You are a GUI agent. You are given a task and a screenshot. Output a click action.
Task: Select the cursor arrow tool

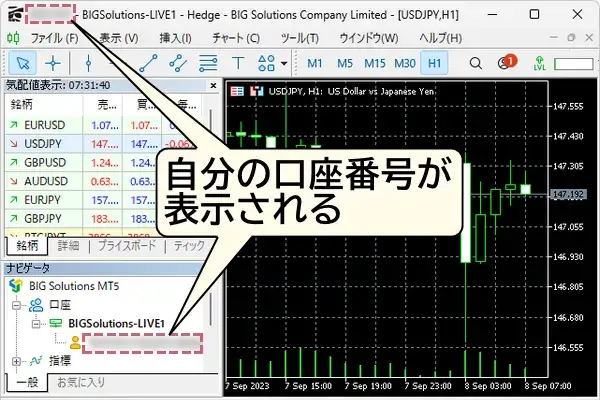click(x=23, y=63)
